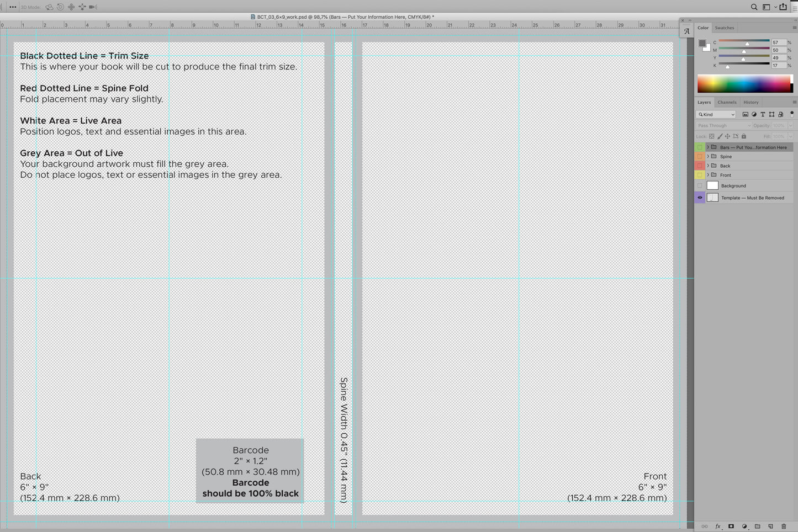This screenshot has width=798, height=532.
Task: Delete layer using the trash icon
Action: 784,526
